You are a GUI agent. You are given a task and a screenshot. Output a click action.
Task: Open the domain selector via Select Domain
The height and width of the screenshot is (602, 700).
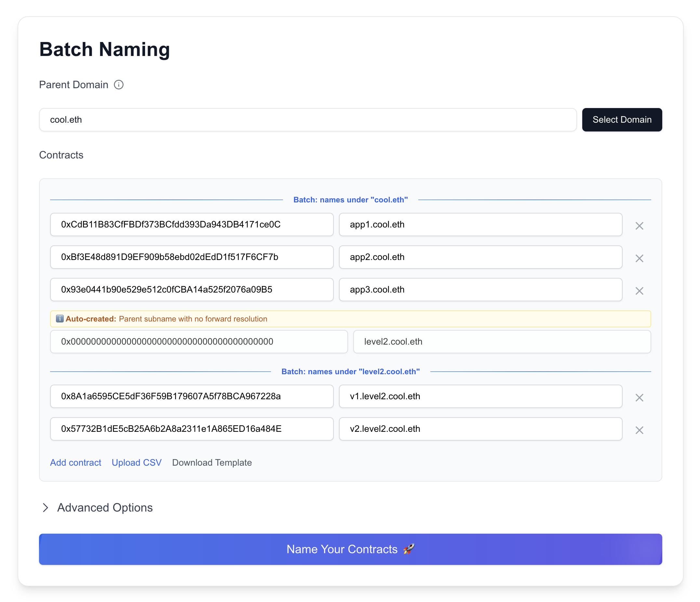click(622, 119)
